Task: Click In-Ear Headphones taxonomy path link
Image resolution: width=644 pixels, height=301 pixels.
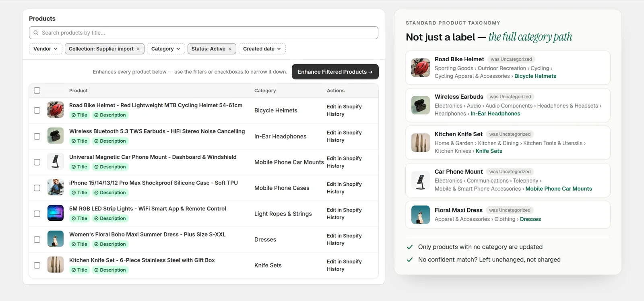Action: pyautogui.click(x=495, y=114)
